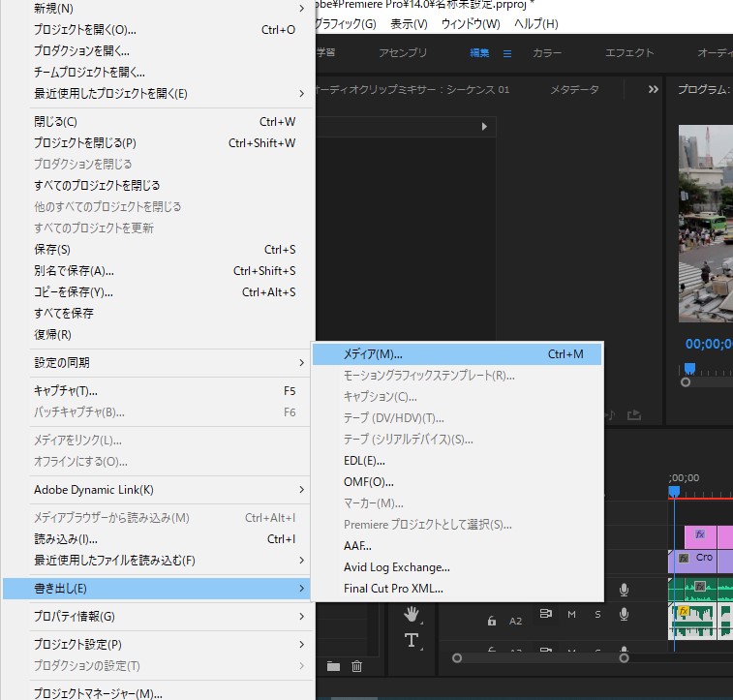This screenshot has height=700, width=733.
Task: Choose OMF(O)... from export submenu
Action: (457, 482)
